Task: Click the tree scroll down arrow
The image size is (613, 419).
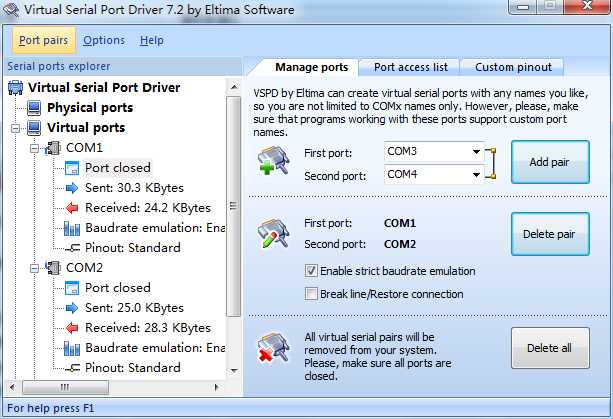Action: pyautogui.click(x=234, y=371)
